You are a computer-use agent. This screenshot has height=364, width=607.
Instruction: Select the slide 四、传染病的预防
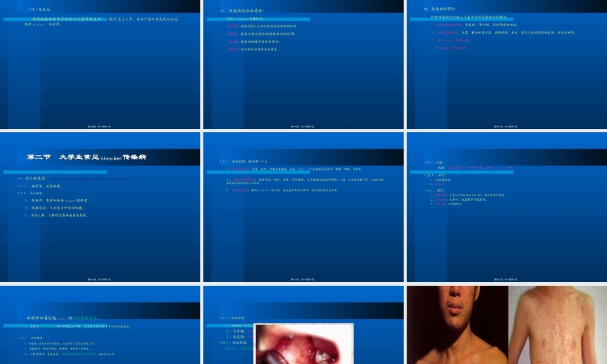tap(506, 73)
